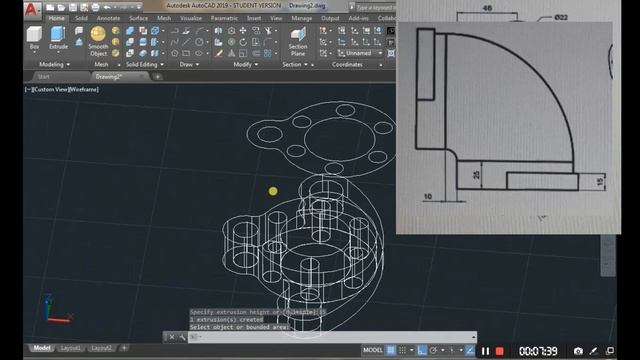640x360 pixels.
Task: Select the Rectangle tool in Draw panel
Action: [x=186, y=53]
